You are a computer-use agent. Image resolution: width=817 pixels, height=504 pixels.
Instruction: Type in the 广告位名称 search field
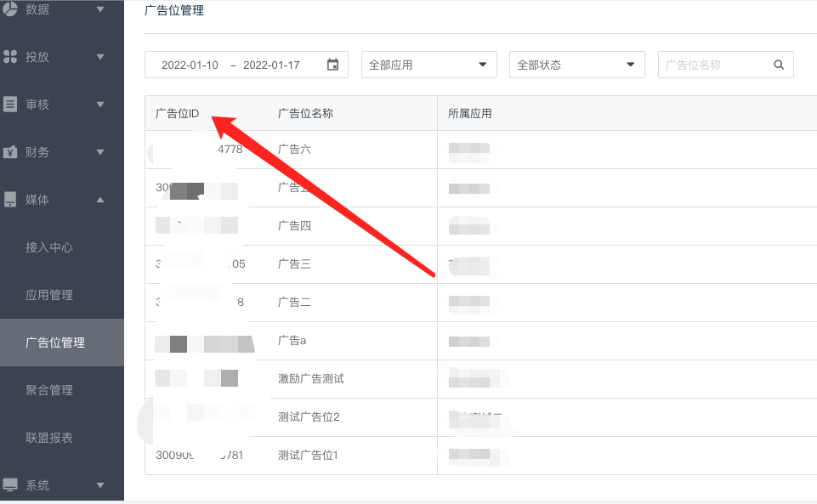pos(714,65)
